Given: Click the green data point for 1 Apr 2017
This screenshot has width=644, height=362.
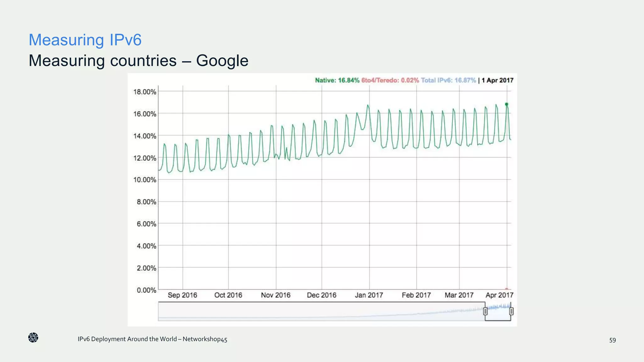Looking at the screenshot, I should pos(506,104).
